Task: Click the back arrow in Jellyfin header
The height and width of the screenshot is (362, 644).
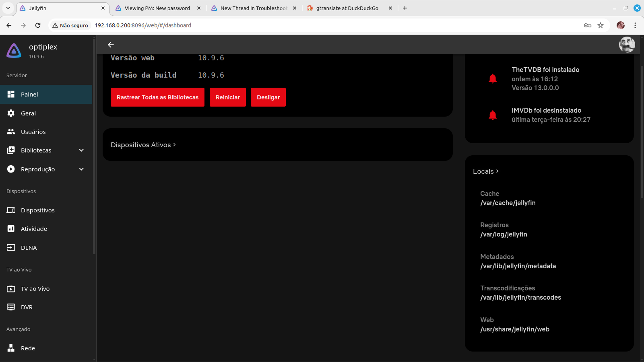Action: (x=111, y=45)
